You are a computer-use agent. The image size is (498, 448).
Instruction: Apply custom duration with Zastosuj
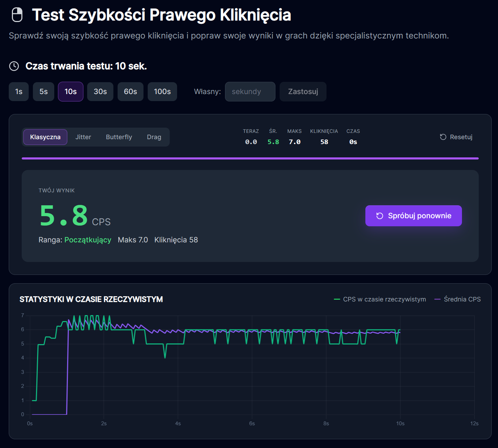pyautogui.click(x=303, y=92)
